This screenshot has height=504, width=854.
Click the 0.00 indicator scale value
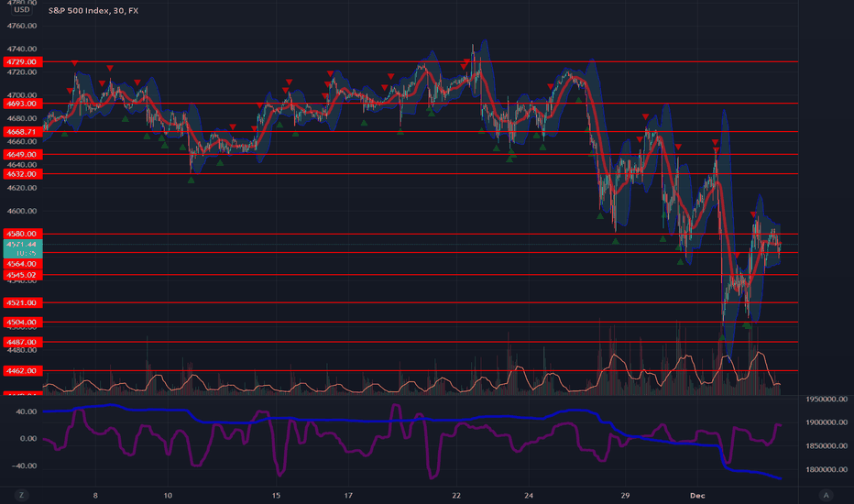[x=28, y=439]
